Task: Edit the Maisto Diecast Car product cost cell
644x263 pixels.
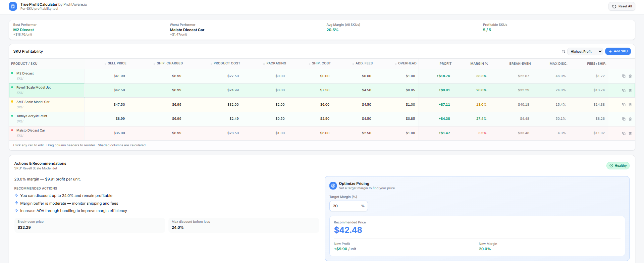Action: tap(233, 133)
